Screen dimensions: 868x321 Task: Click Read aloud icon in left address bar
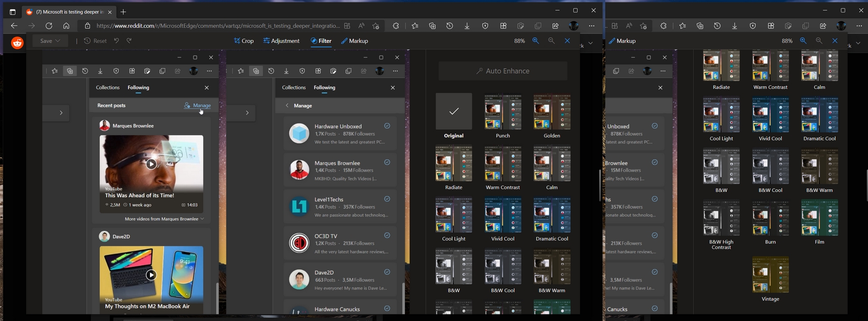(362, 26)
